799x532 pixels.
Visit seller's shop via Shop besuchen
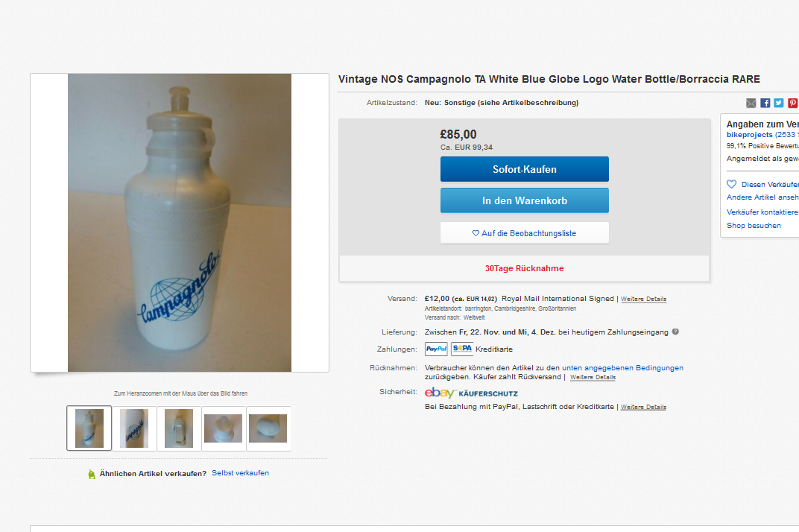coord(754,226)
